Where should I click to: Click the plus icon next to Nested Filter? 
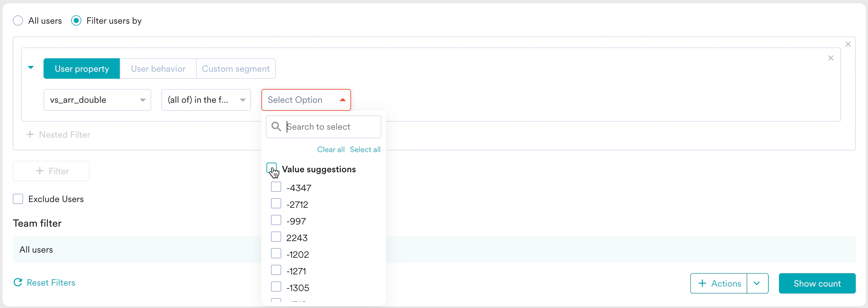30,134
